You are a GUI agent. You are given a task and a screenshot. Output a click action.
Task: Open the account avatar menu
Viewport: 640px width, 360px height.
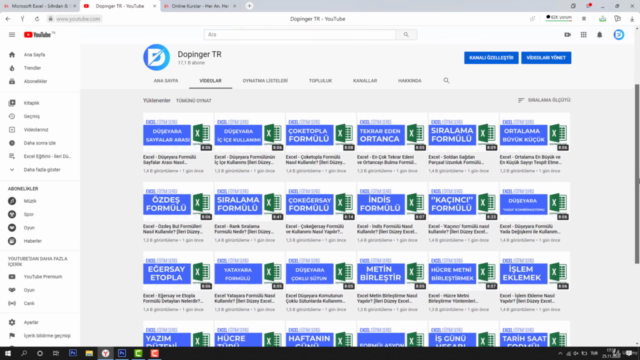click(619, 35)
